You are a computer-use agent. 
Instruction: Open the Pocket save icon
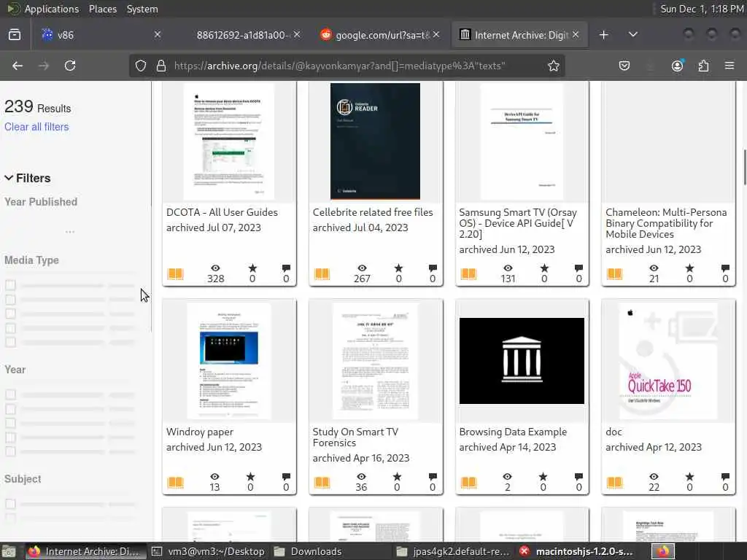tap(624, 66)
